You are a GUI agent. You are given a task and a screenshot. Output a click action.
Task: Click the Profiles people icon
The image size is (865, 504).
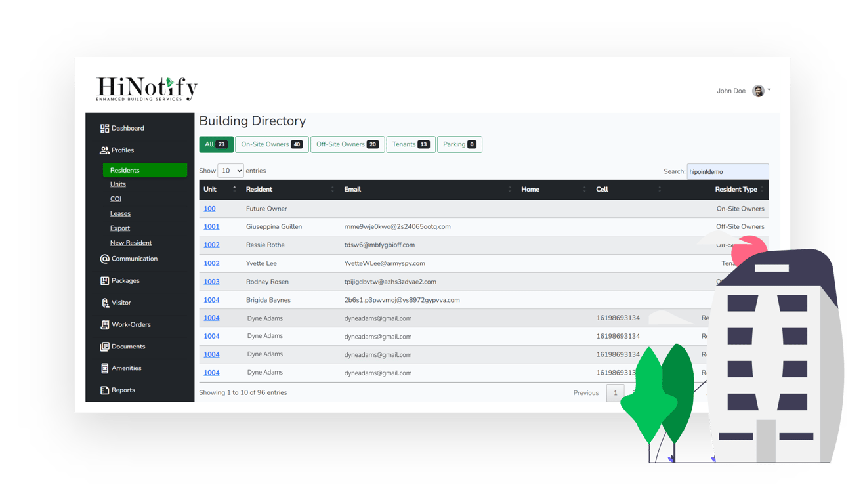(x=104, y=150)
